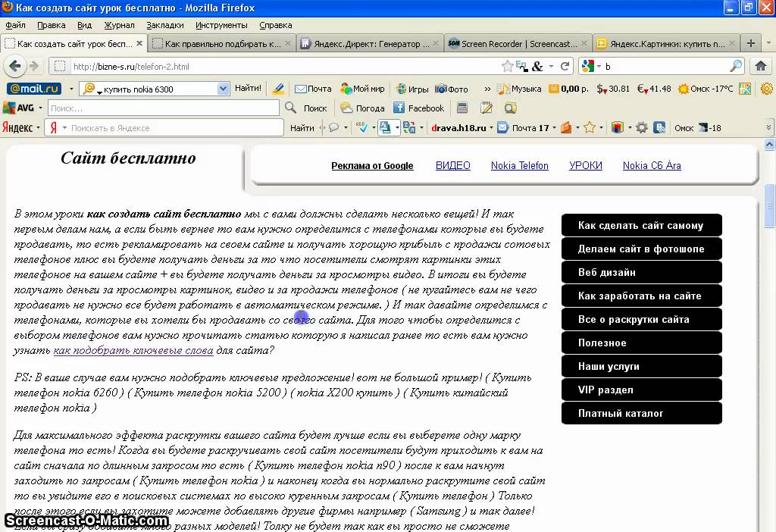Click the Найти! button on Mail.ru toolbar

pyautogui.click(x=248, y=88)
